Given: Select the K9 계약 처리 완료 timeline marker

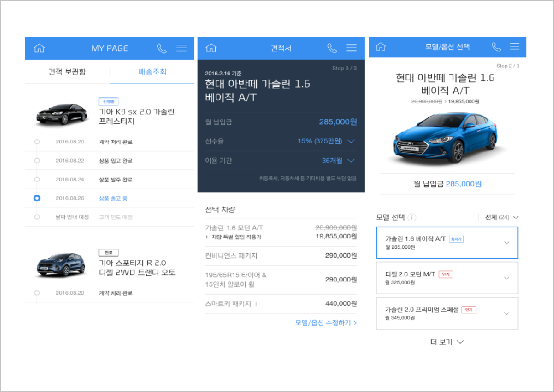Looking at the screenshot, I should [x=37, y=142].
